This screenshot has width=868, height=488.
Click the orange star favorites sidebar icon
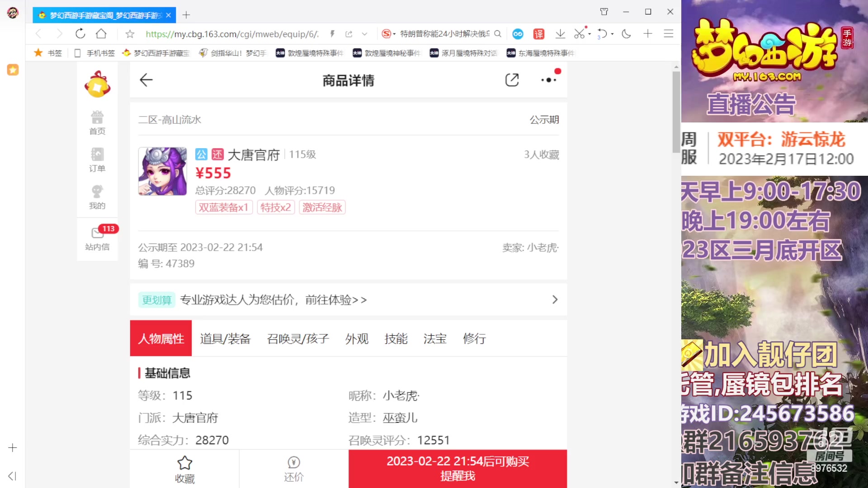pos(13,70)
